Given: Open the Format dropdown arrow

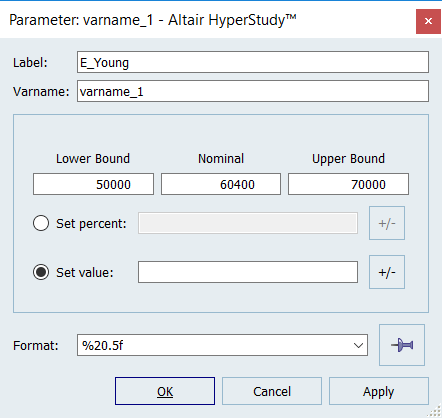Looking at the screenshot, I should (x=358, y=345).
